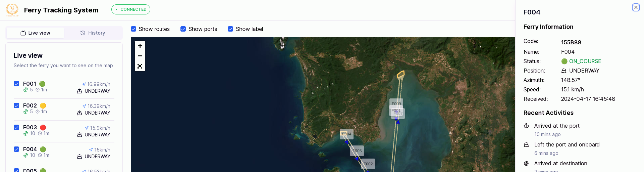Image resolution: width=644 pixels, height=172 pixels.
Task: Select the F005 label on the map
Action: [x=357, y=151]
